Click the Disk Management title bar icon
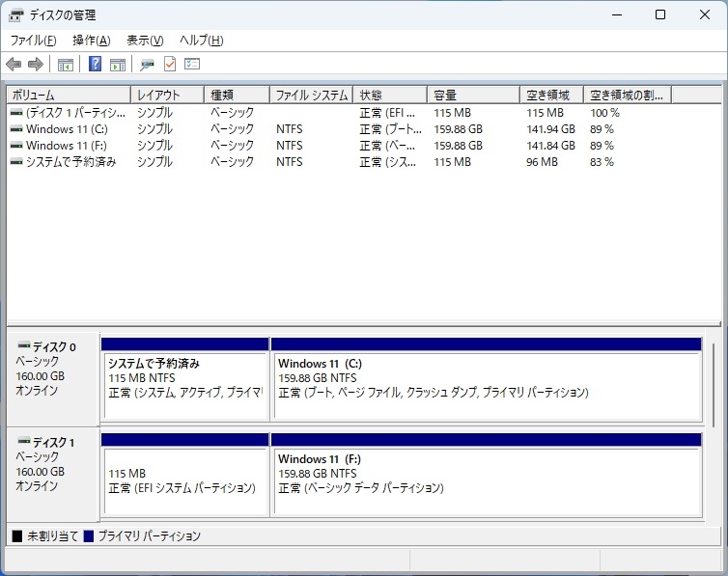Viewport: 728px width, 576px height. tap(15, 15)
